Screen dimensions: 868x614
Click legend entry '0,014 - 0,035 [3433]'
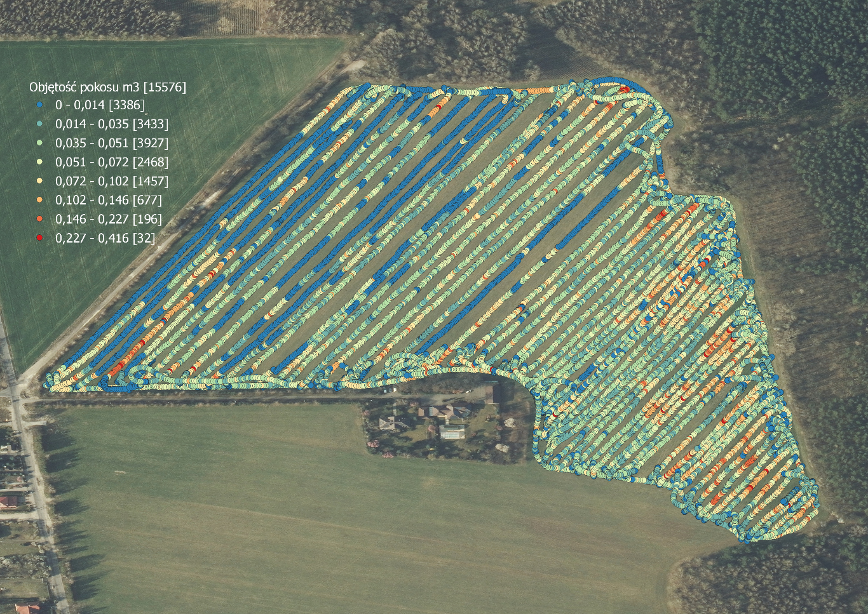112,124
